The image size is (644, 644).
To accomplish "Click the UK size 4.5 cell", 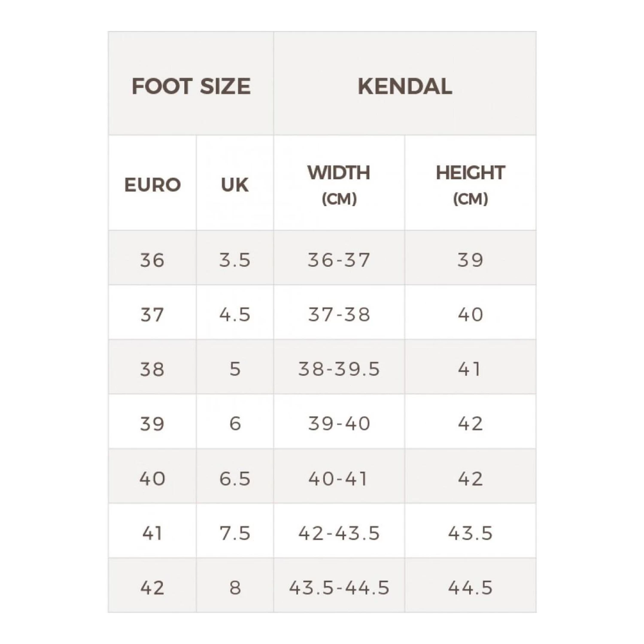I will (235, 315).
